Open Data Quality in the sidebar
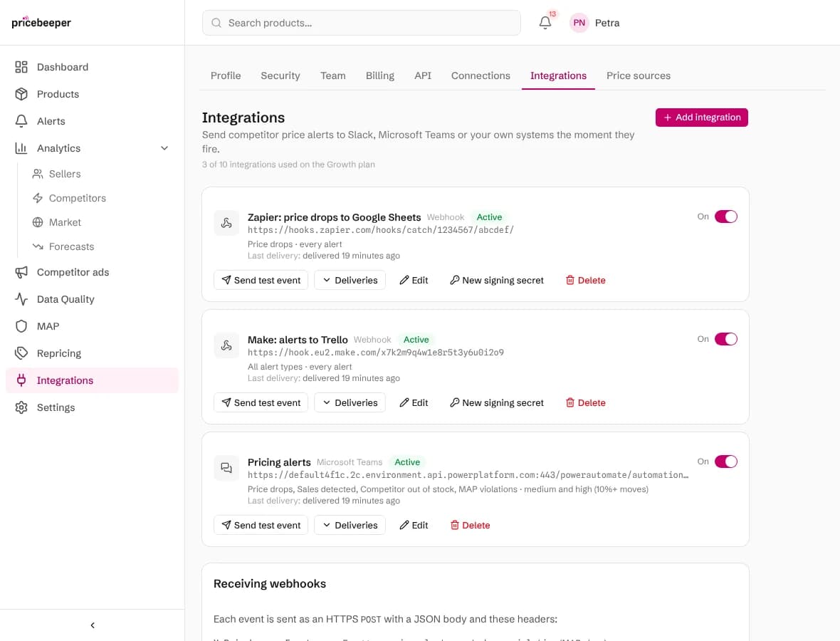840x641 pixels. coord(92,299)
